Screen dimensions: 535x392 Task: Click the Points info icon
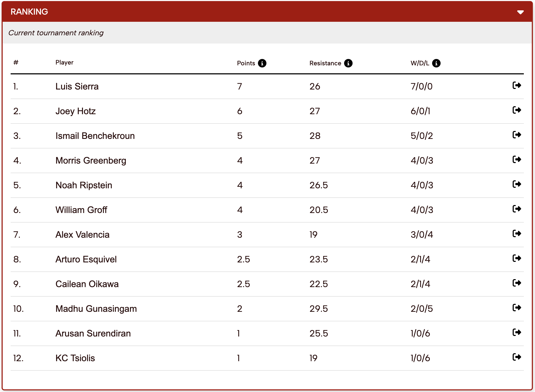(262, 63)
